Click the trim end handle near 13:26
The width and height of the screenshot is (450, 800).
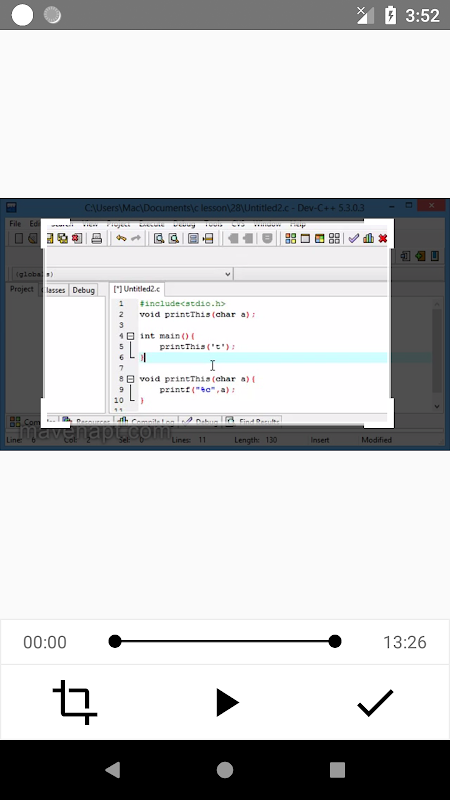pyautogui.click(x=335, y=641)
